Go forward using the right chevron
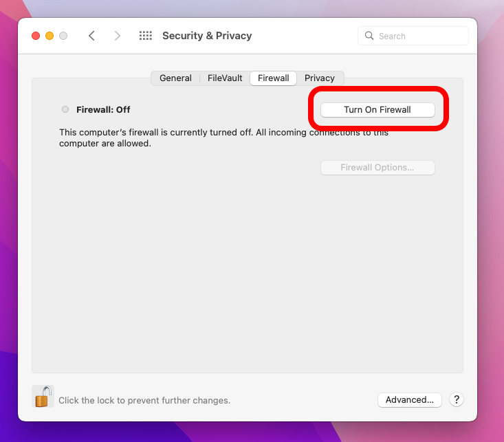 click(x=118, y=36)
